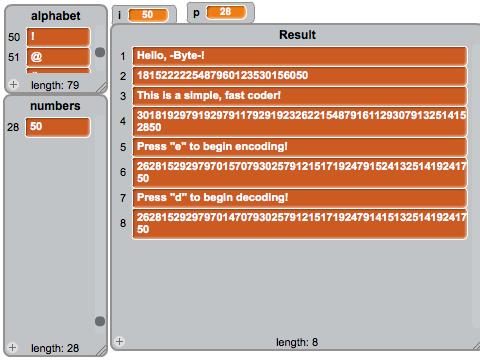
Task: Select the numbers list resize handle
Action: [x=102, y=350]
